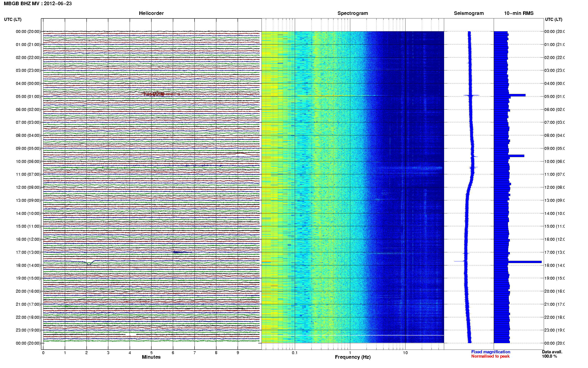Click the '10' frequency tick label
Image resolution: width=588 pixels, height=368 pixels.
click(x=405, y=353)
